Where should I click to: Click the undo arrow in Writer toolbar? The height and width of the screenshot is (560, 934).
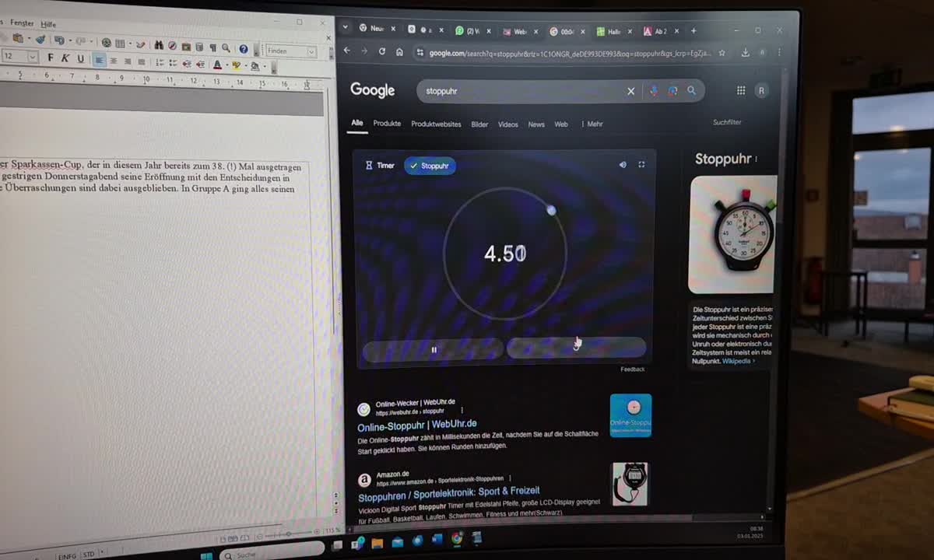click(x=59, y=40)
